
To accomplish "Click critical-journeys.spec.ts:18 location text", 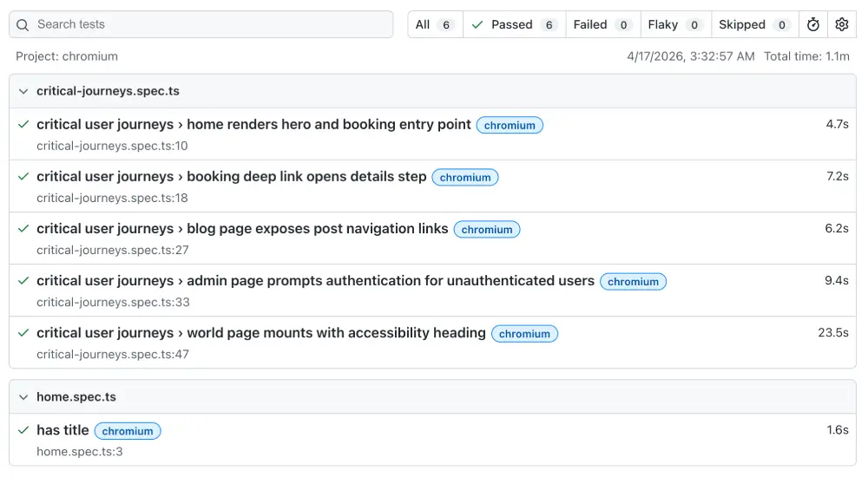I will click(112, 198).
